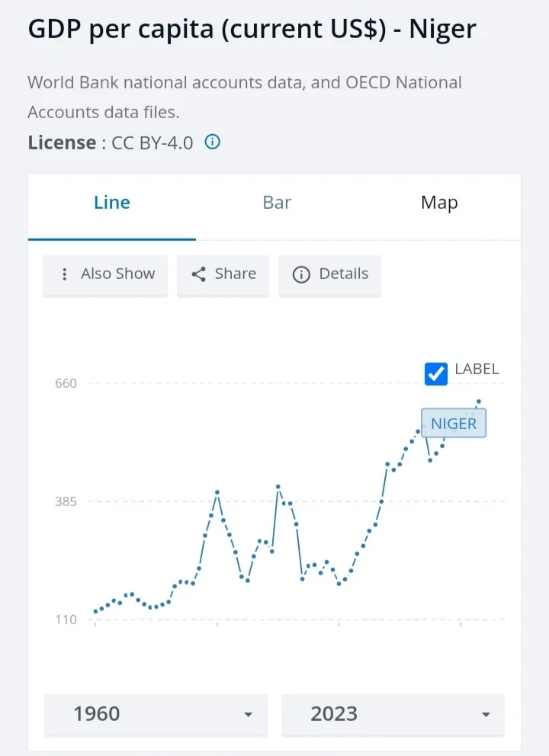Click the share icon in the Share button
The width and height of the screenshot is (549, 756).
click(199, 274)
